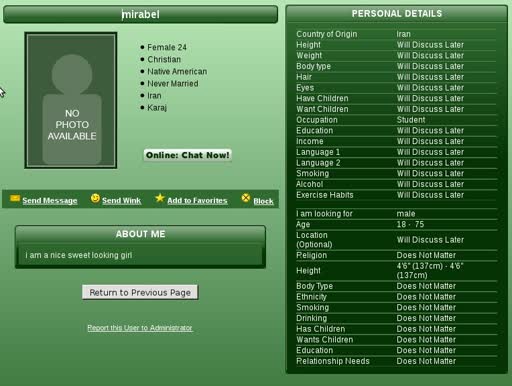This screenshot has width=512, height=386.
Task: Click the PERSONAL DETAILS heading
Action: click(397, 14)
